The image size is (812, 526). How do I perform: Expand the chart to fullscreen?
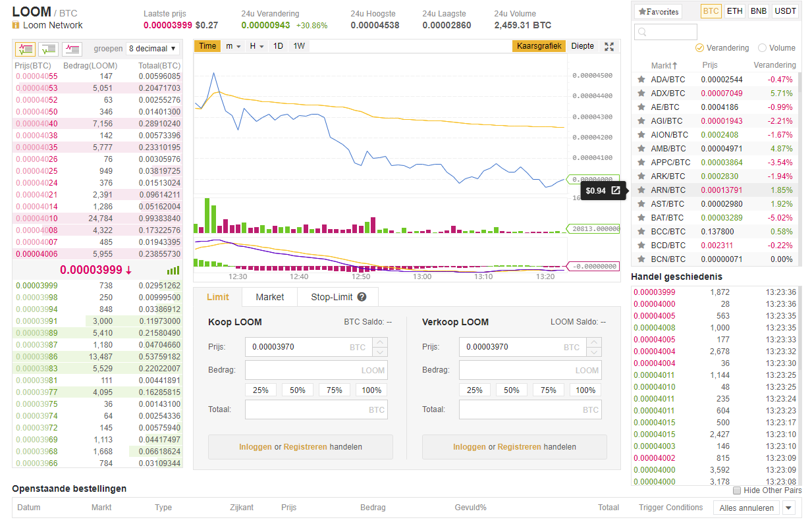[609, 46]
